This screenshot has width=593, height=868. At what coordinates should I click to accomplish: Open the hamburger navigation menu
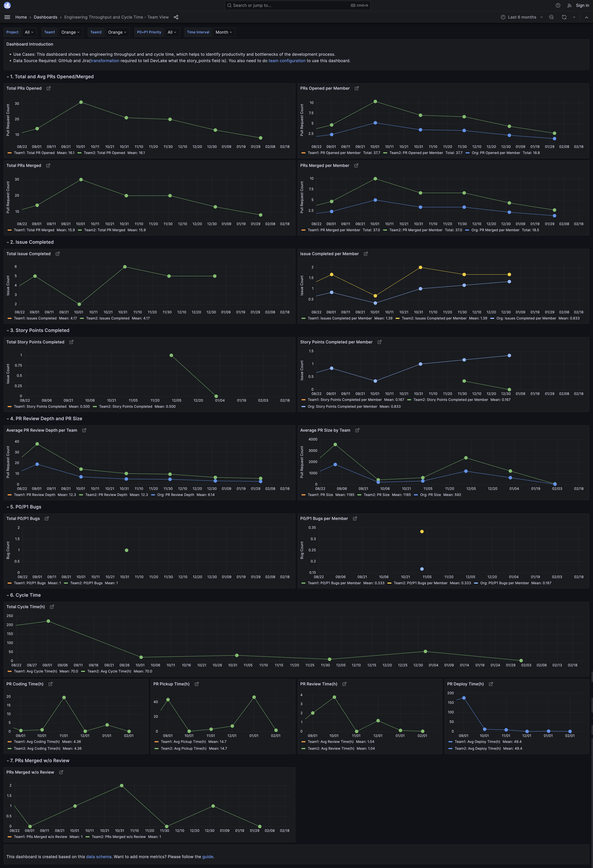tap(7, 17)
